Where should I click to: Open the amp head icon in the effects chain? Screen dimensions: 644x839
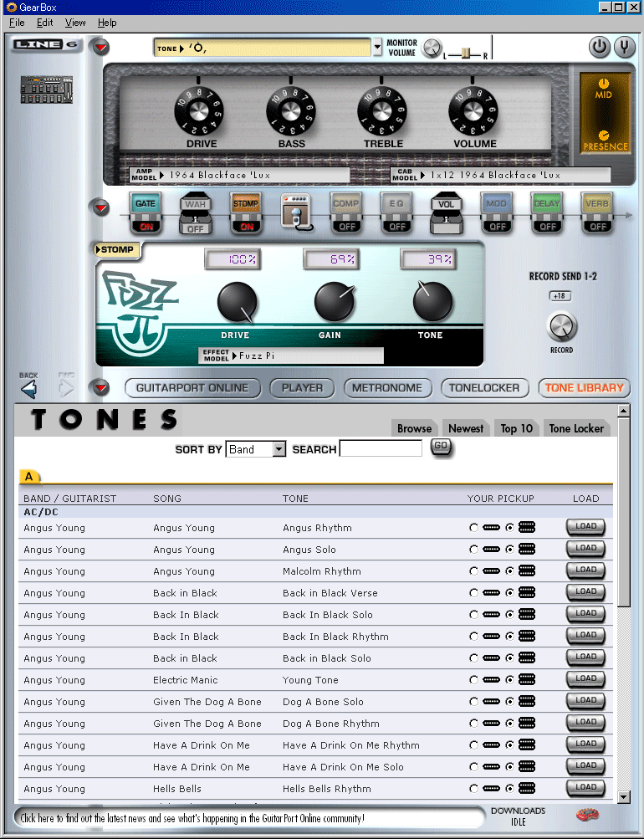pos(296,212)
